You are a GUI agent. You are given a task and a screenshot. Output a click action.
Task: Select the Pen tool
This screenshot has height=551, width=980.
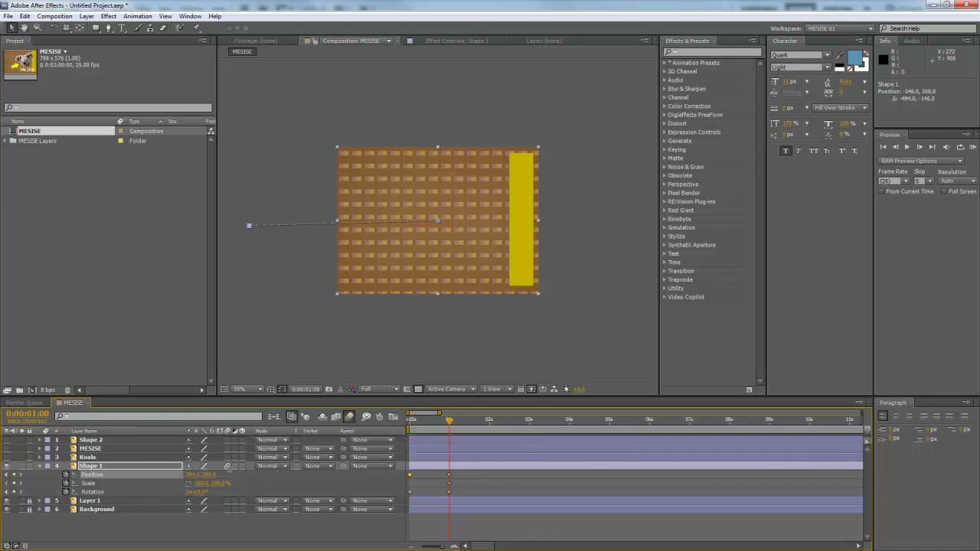109,28
